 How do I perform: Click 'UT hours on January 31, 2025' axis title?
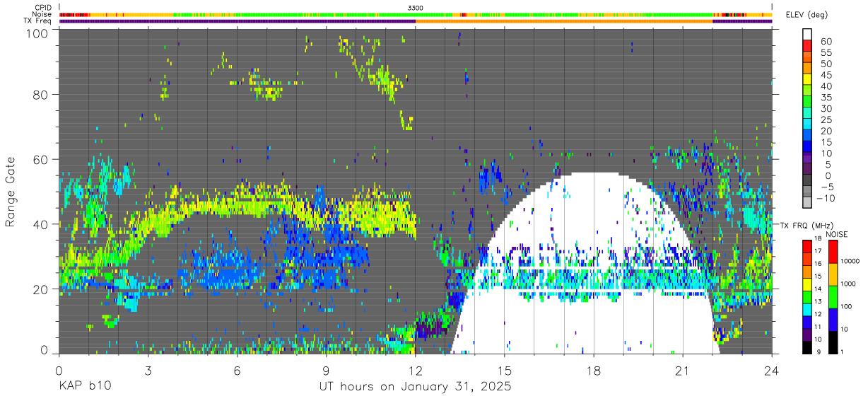click(415, 387)
